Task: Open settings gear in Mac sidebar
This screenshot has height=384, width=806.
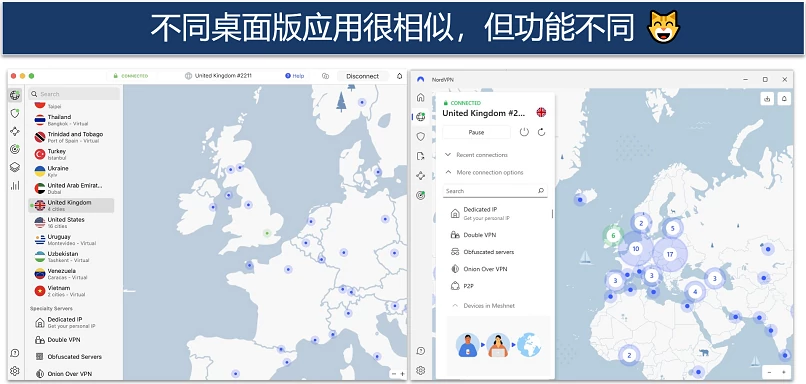Action: (x=15, y=371)
